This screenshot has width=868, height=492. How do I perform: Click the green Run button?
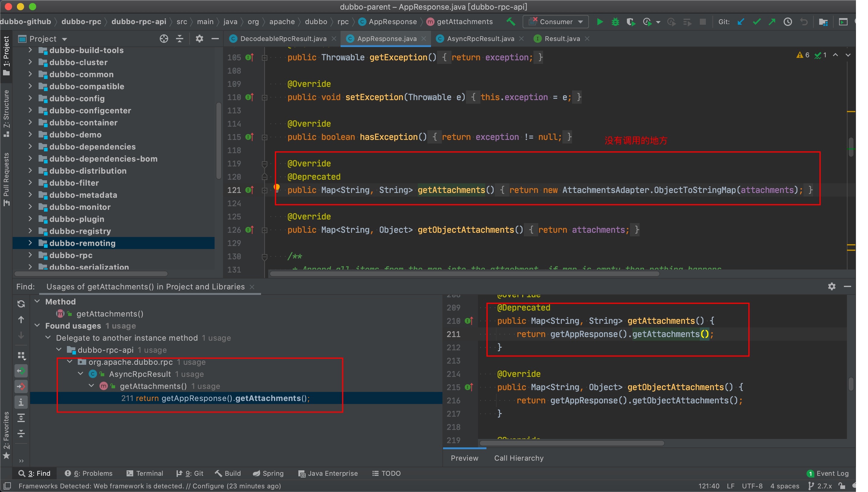[599, 22]
